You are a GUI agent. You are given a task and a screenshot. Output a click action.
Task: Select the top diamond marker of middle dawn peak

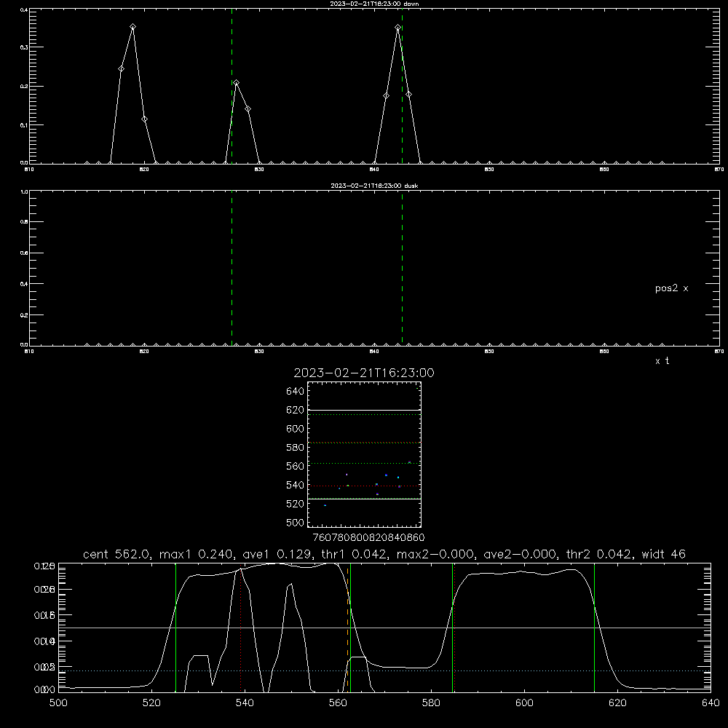click(237, 83)
